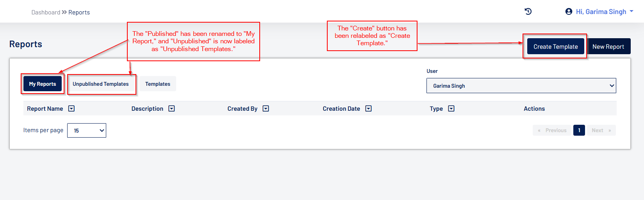
Task: Open Created By column filter icon
Action: tap(266, 109)
